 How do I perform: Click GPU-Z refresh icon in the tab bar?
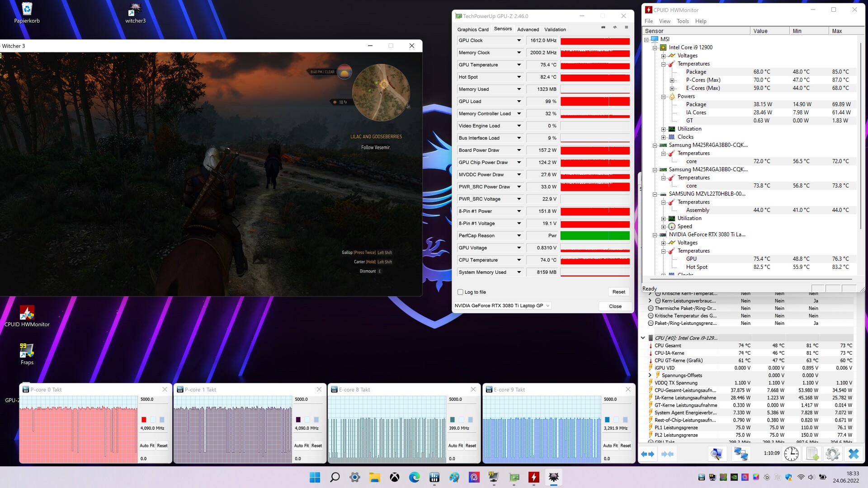pos(615,28)
